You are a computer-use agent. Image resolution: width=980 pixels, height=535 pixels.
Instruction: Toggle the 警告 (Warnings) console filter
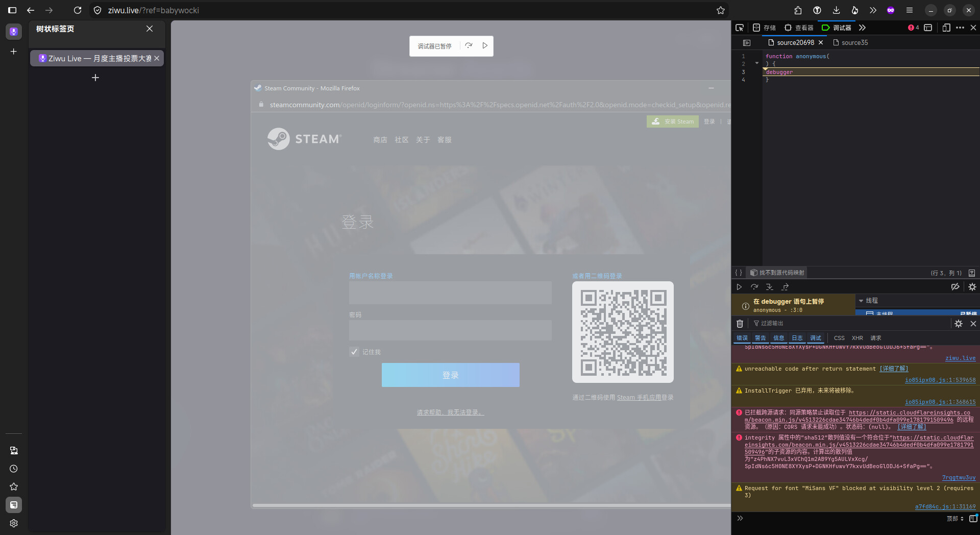(761, 338)
